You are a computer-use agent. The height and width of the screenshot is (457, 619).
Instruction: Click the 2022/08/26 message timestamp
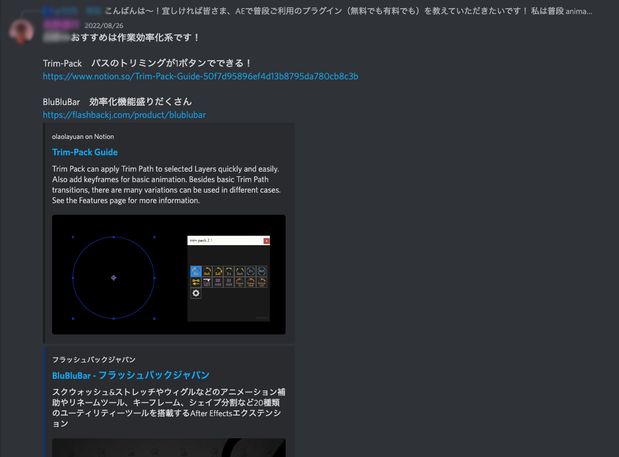[104, 26]
